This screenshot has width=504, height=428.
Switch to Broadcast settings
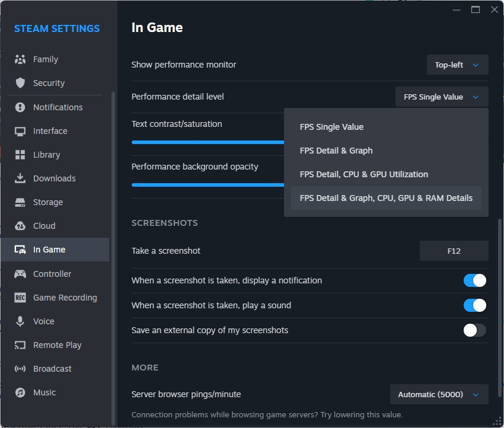55,369
